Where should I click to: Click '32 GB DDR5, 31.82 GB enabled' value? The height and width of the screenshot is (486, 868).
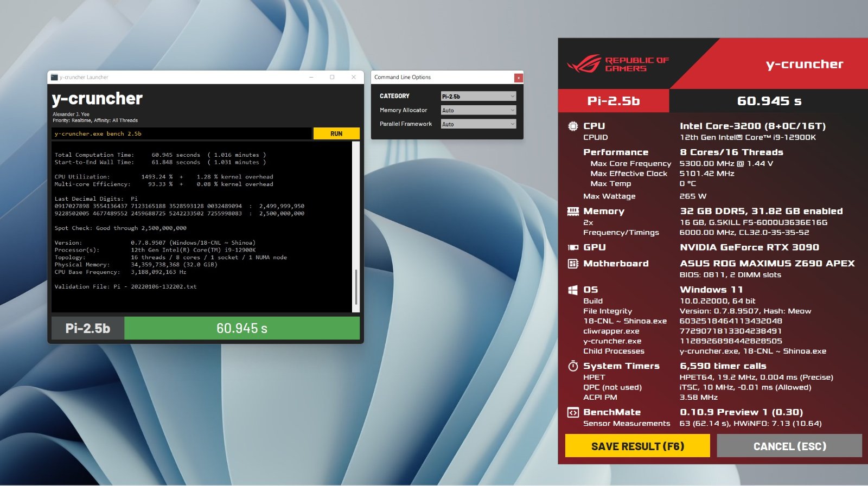761,211
